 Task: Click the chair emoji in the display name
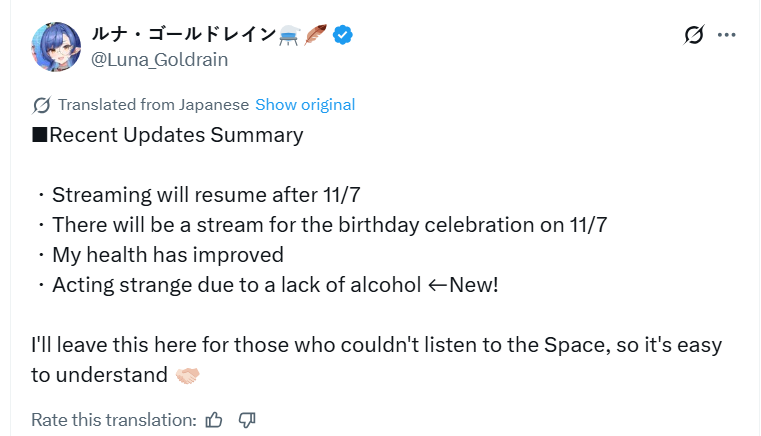click(x=290, y=35)
